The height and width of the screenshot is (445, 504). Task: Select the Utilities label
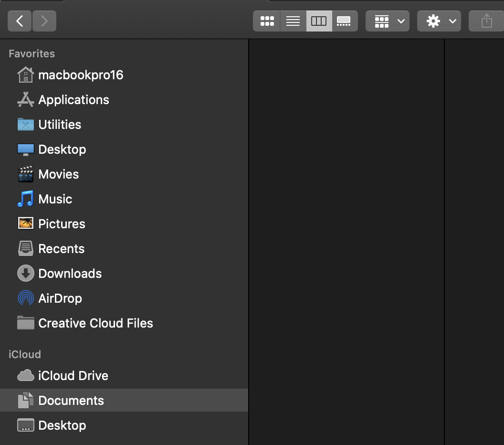coord(60,125)
